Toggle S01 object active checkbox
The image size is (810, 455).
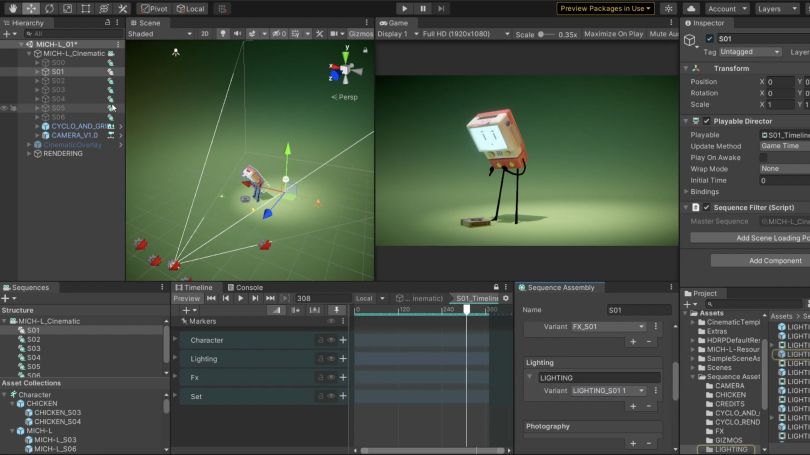pyautogui.click(x=709, y=39)
